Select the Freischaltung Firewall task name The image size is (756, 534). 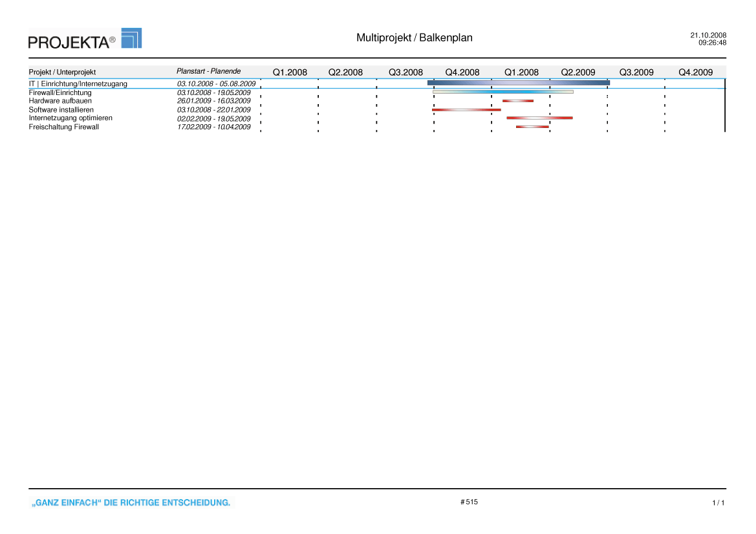64,127
